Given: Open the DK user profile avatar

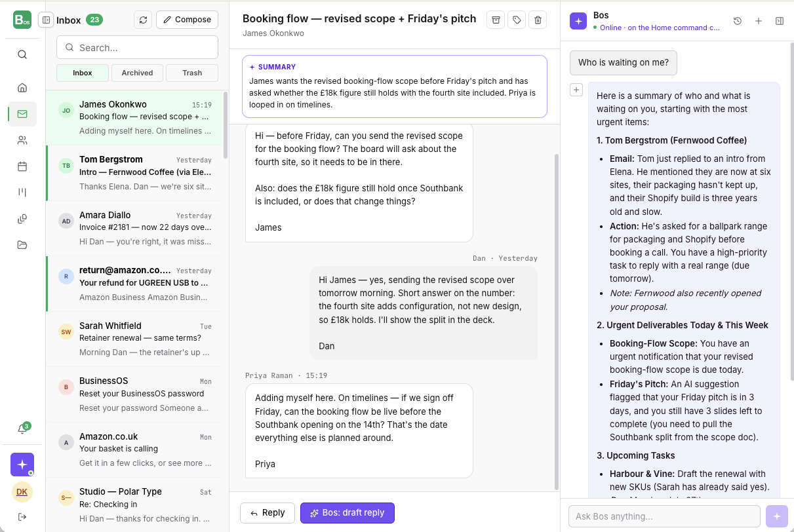Looking at the screenshot, I should coord(22,492).
